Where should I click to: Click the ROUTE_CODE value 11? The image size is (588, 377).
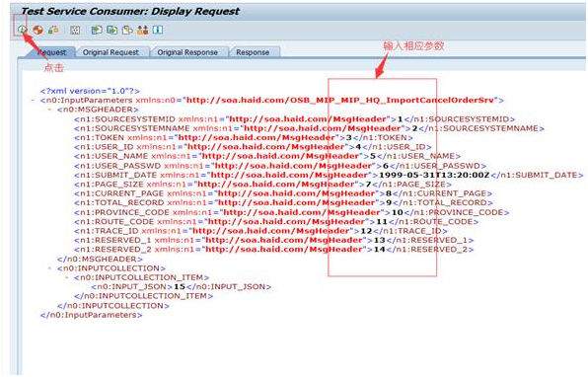382,221
